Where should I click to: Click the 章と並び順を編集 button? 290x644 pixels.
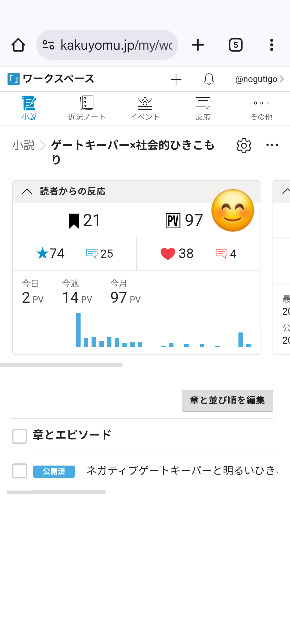coord(227,401)
